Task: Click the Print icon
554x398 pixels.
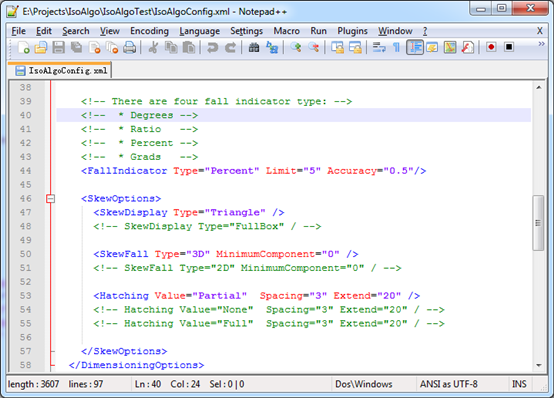Action: click(x=130, y=47)
